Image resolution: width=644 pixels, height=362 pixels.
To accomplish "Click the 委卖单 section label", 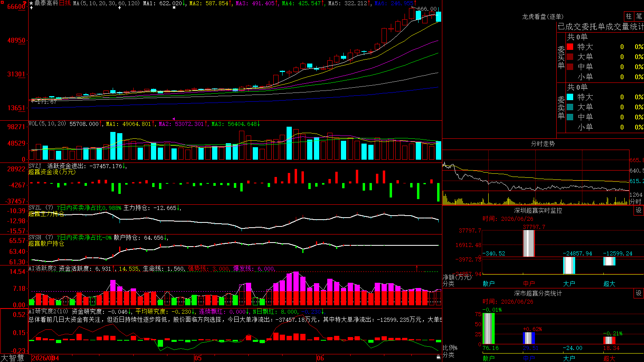I will tap(561, 107).
